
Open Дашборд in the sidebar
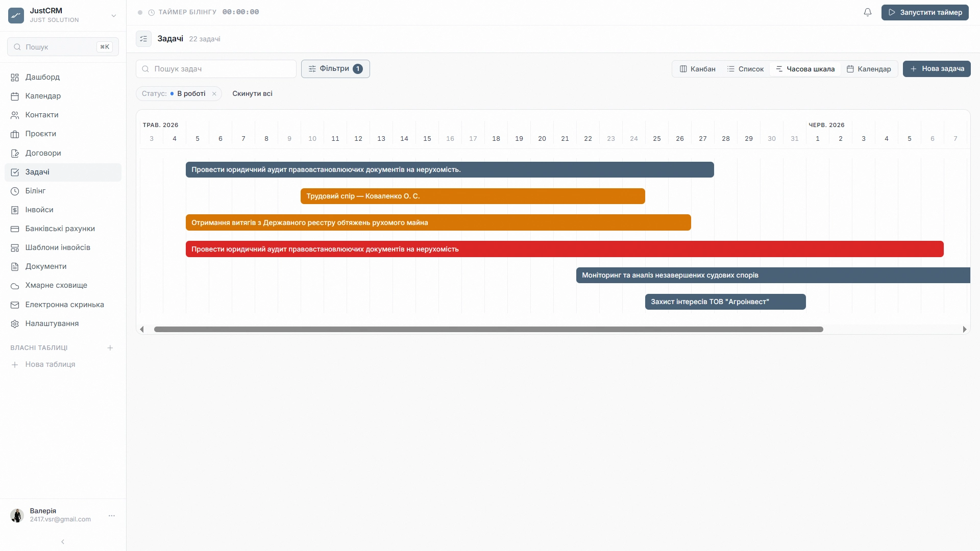point(63,77)
